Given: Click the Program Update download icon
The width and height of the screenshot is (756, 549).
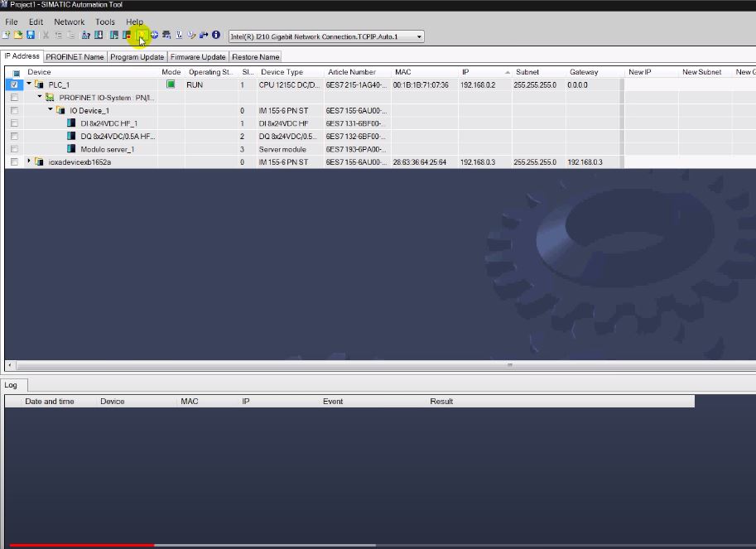Looking at the screenshot, I should (98, 36).
